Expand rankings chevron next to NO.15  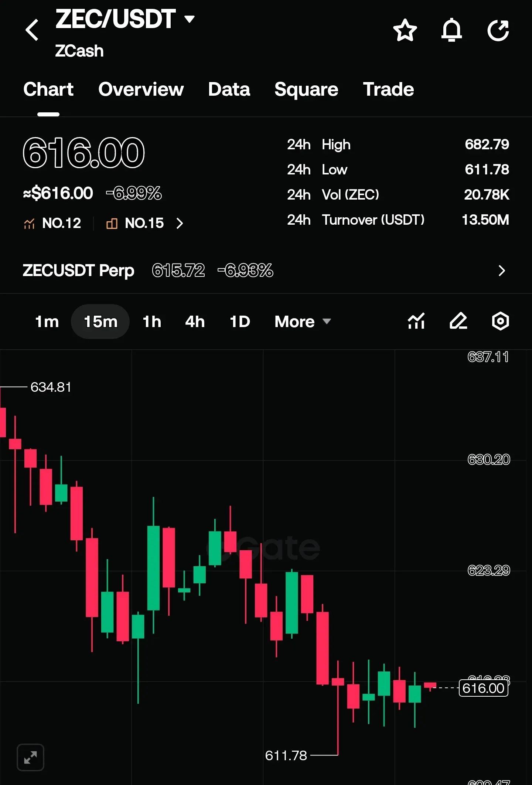(x=180, y=223)
